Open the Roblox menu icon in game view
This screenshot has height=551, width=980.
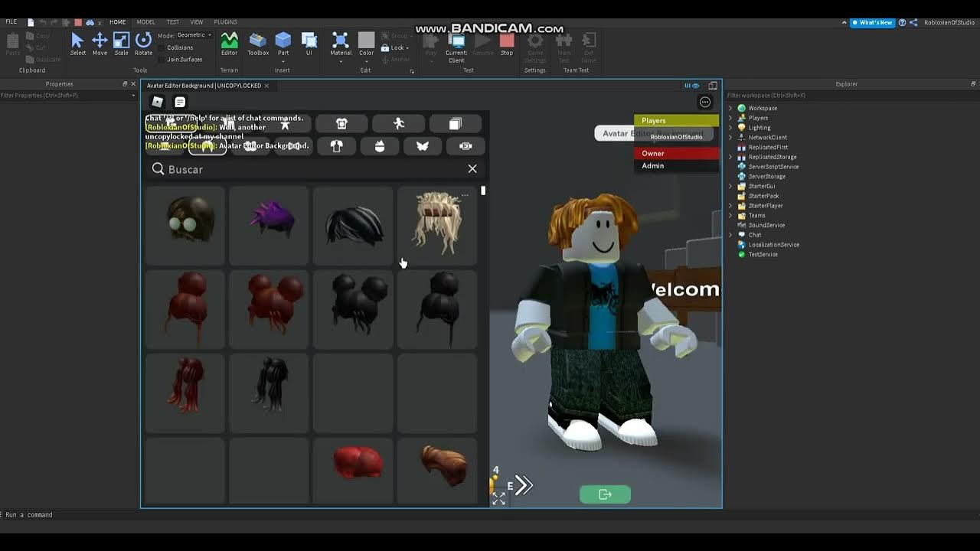(157, 102)
